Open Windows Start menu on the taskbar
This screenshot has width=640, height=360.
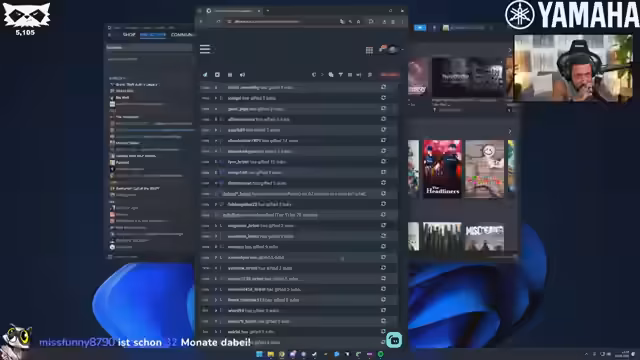[259, 354]
